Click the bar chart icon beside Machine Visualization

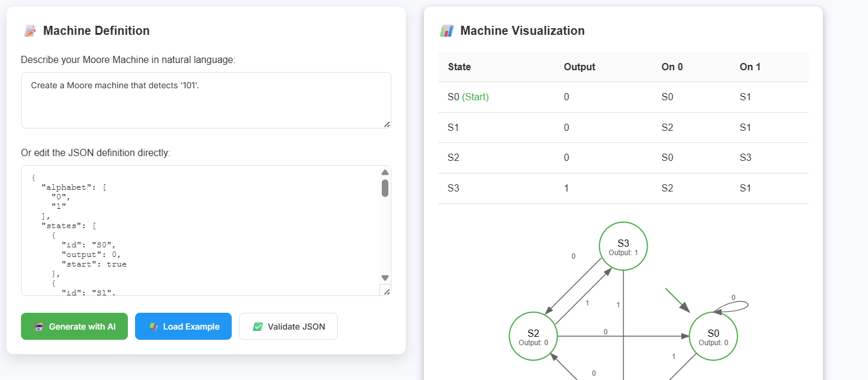tap(446, 30)
